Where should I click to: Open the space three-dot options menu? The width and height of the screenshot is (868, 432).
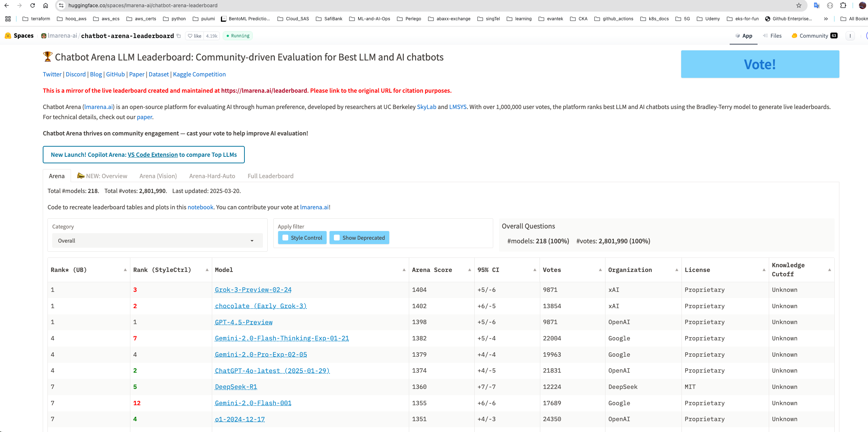click(850, 36)
